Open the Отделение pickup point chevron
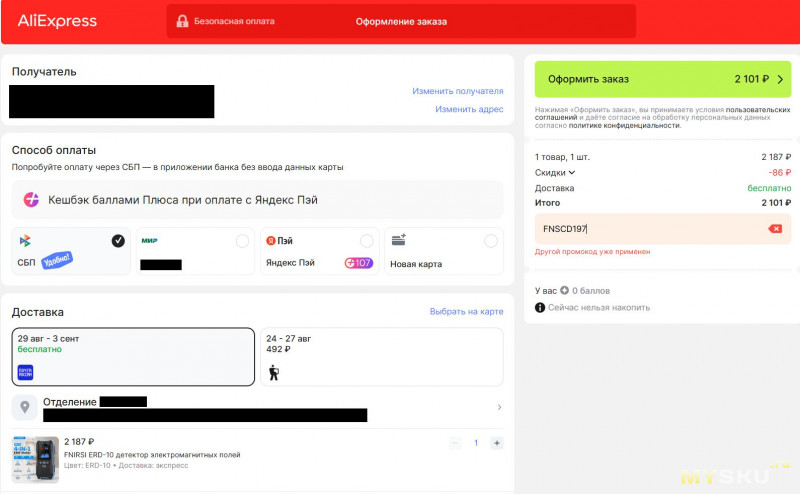Screen dimensions: 800x494 click(499, 407)
